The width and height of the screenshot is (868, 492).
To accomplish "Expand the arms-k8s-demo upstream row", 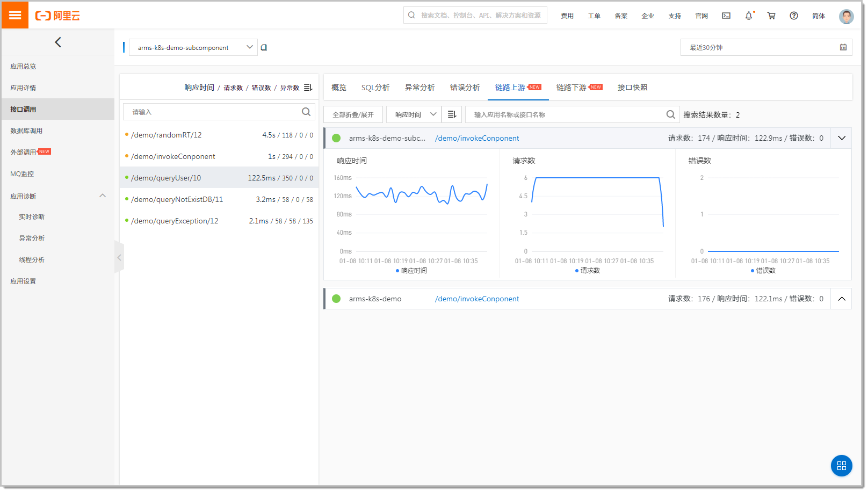I will pos(842,299).
